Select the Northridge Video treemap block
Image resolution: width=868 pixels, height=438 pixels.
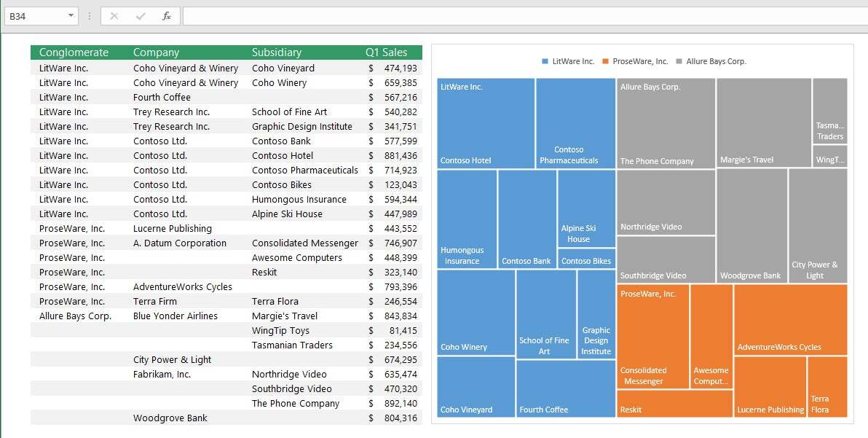[666, 202]
